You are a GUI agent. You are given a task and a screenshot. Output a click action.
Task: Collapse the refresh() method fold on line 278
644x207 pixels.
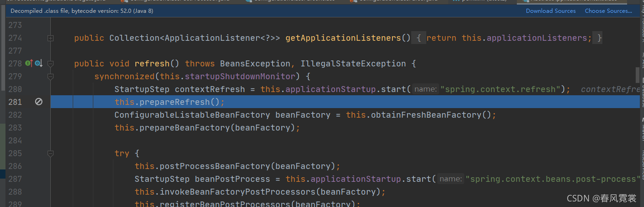pos(51,64)
